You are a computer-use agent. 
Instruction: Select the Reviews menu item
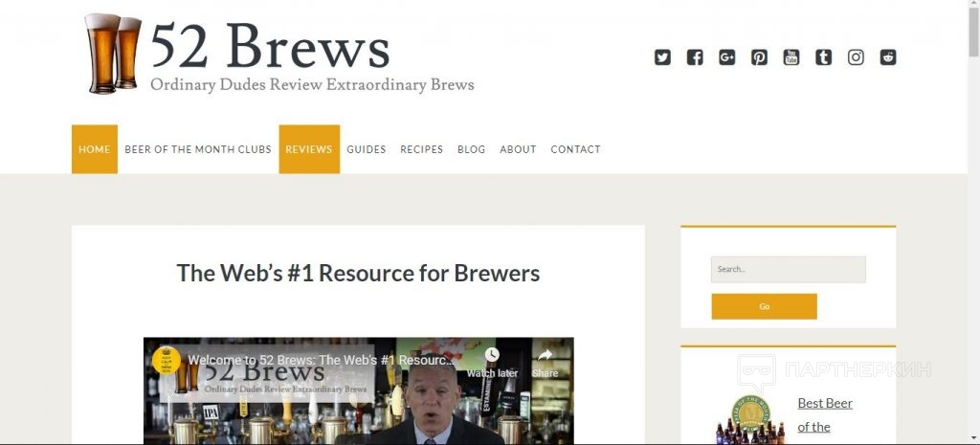309,149
